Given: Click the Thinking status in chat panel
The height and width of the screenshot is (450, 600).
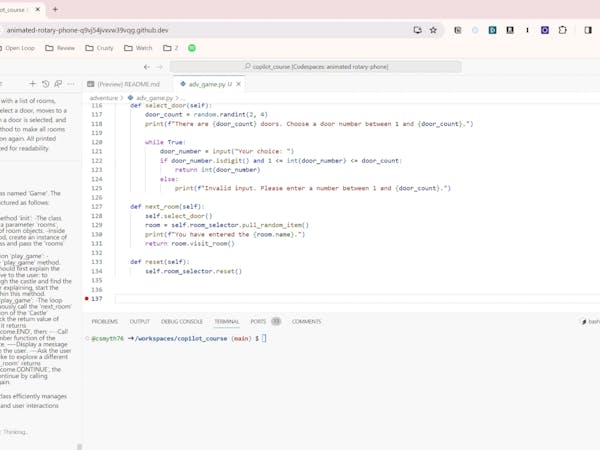Looking at the screenshot, I should tap(15, 432).
